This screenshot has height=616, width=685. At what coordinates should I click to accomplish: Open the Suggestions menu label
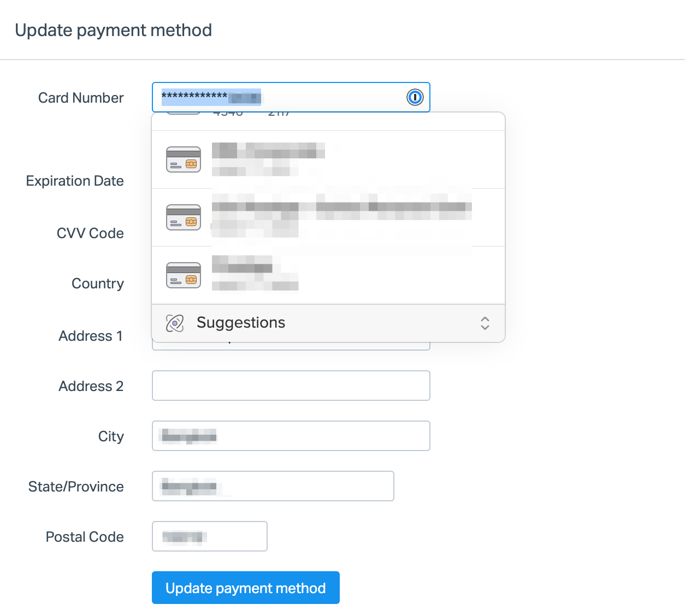241,323
